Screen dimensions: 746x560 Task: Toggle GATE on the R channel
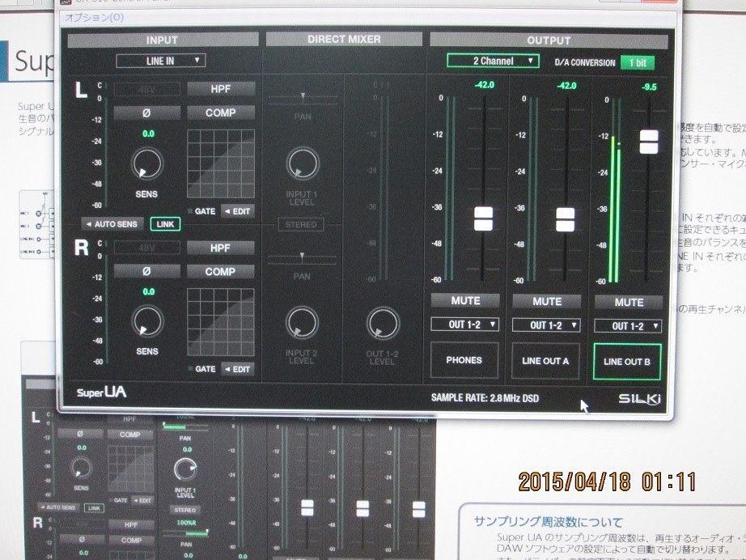pos(201,369)
